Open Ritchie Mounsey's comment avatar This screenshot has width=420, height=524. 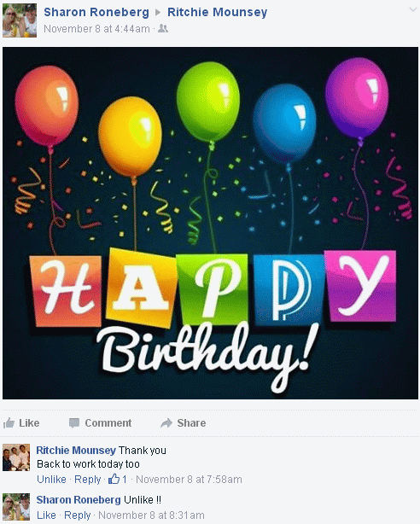coord(16,457)
